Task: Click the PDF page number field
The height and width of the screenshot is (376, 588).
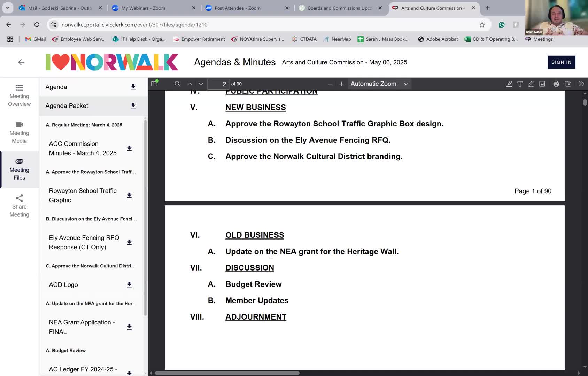Action: pos(218,84)
